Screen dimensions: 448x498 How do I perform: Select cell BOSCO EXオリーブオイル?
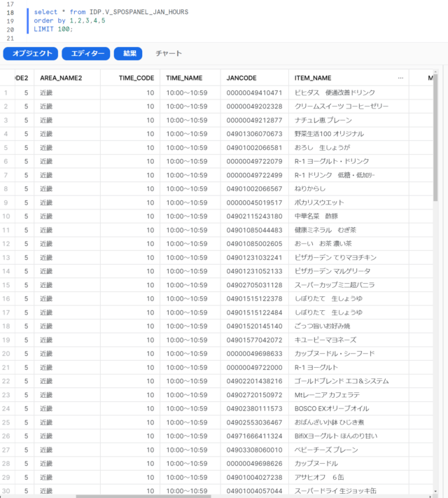349,408
